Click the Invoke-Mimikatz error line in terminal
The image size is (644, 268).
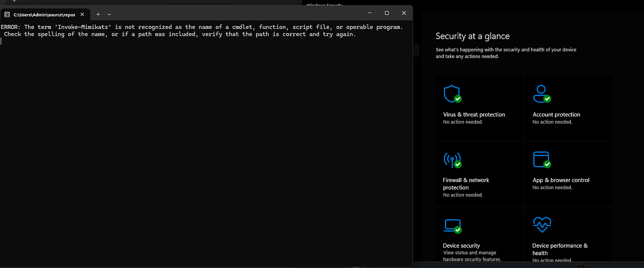tap(201, 27)
